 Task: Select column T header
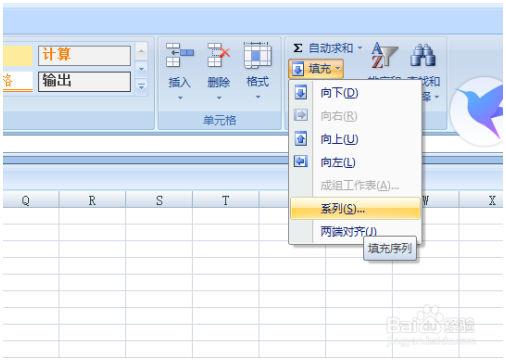(226, 200)
